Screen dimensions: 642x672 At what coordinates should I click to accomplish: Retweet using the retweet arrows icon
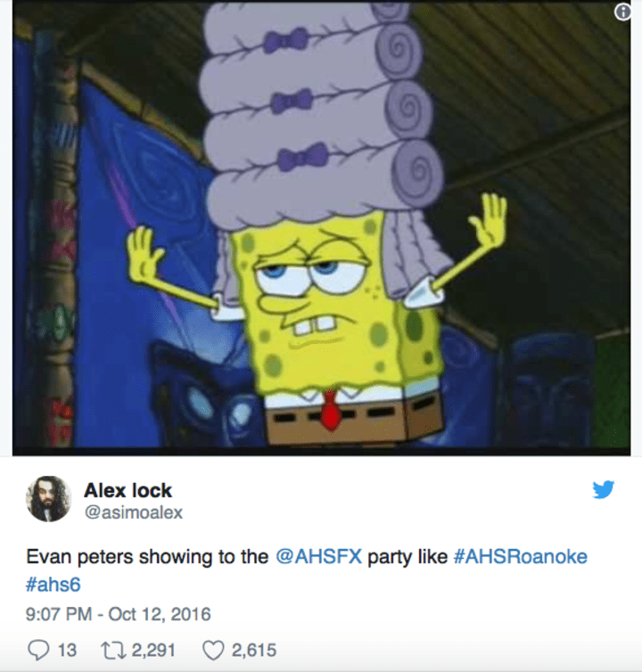pyautogui.click(x=113, y=650)
